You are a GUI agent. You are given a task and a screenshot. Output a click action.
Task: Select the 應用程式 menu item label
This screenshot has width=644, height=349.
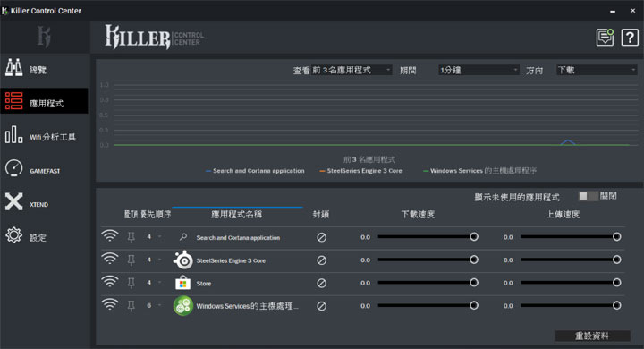47,104
